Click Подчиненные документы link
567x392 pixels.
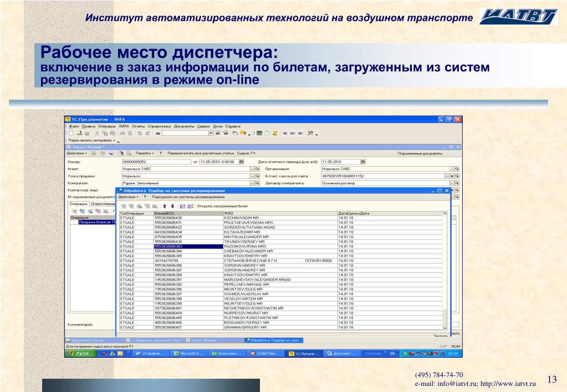pos(420,153)
